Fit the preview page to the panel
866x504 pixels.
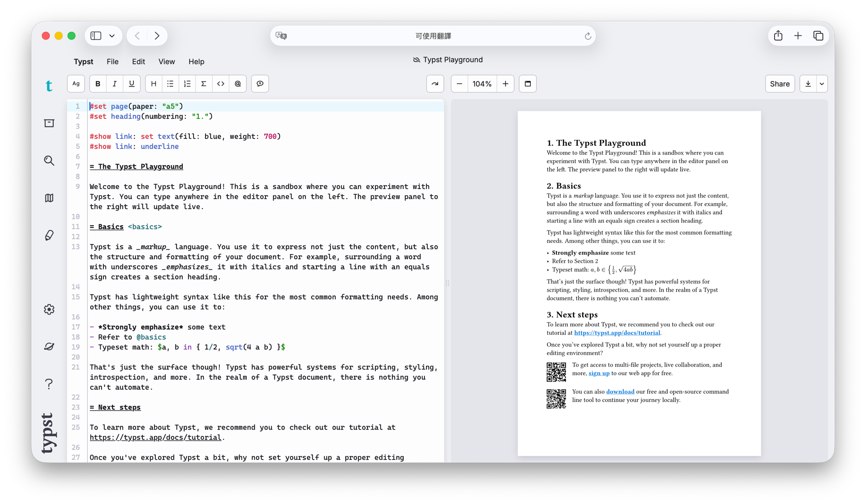pyautogui.click(x=528, y=84)
